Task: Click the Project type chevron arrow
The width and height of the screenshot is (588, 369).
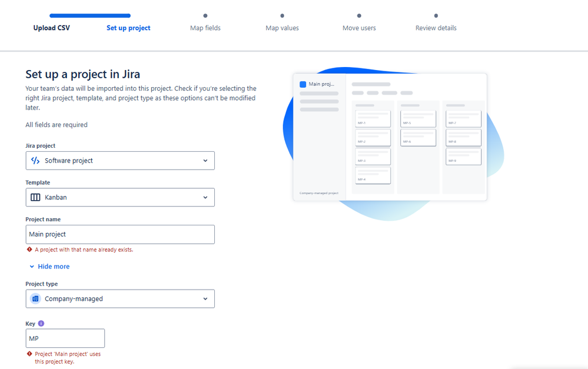Action: 205,299
